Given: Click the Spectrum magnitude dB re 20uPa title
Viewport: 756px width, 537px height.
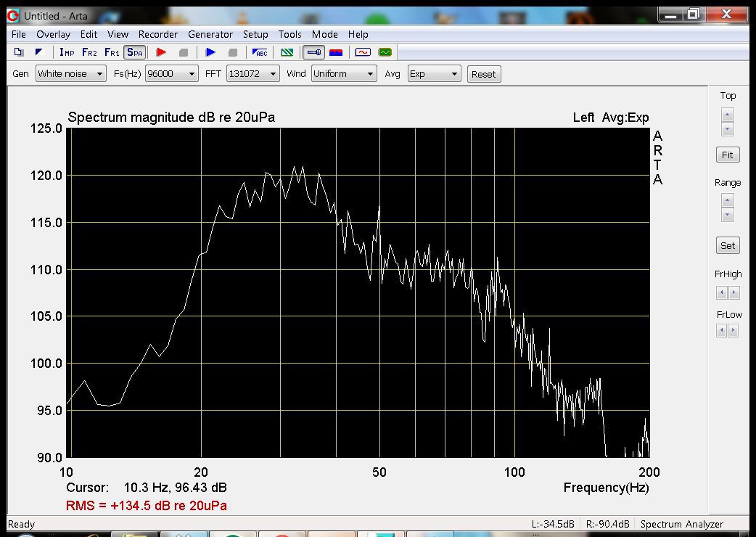Looking at the screenshot, I should (x=171, y=117).
